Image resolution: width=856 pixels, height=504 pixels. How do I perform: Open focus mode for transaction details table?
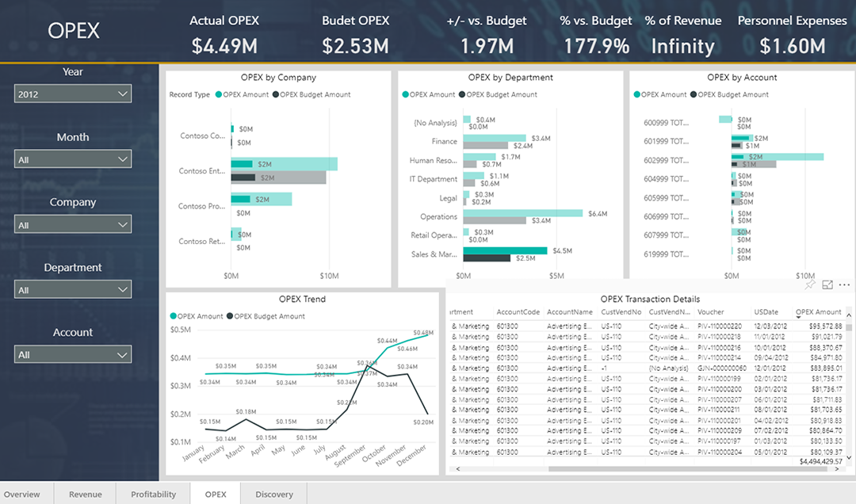point(827,284)
